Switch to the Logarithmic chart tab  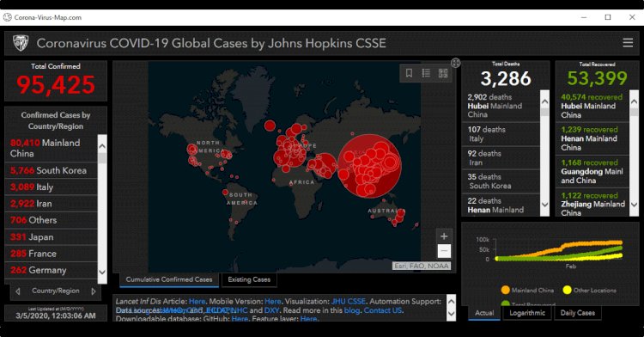coord(527,313)
